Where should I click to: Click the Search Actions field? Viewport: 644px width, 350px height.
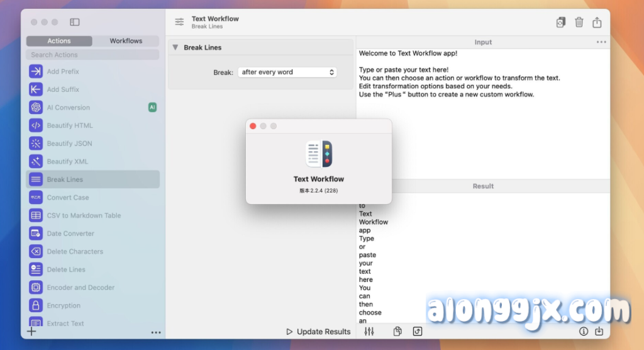coord(92,55)
